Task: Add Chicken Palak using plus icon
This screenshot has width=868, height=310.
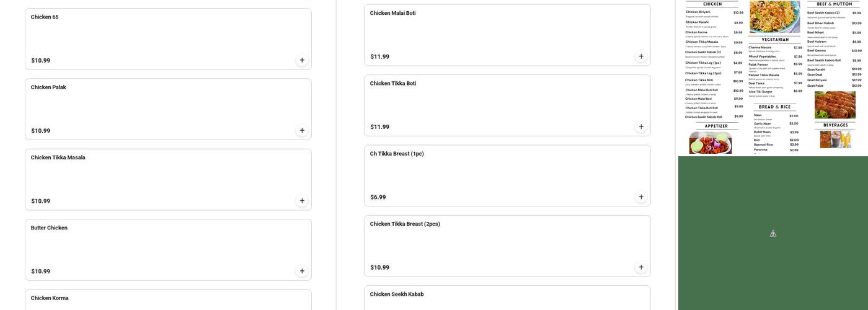Action: tap(302, 130)
